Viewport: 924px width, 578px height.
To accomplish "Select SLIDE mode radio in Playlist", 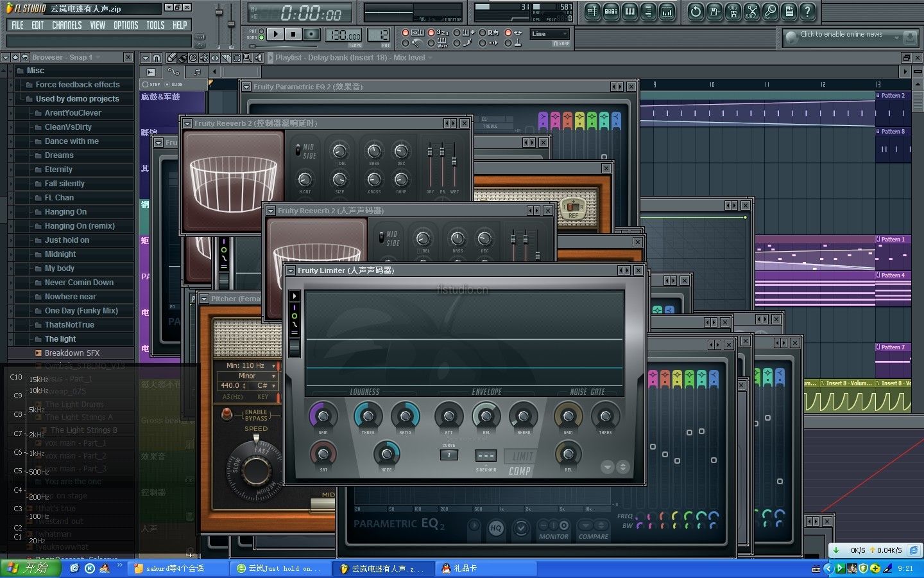I will (167, 84).
